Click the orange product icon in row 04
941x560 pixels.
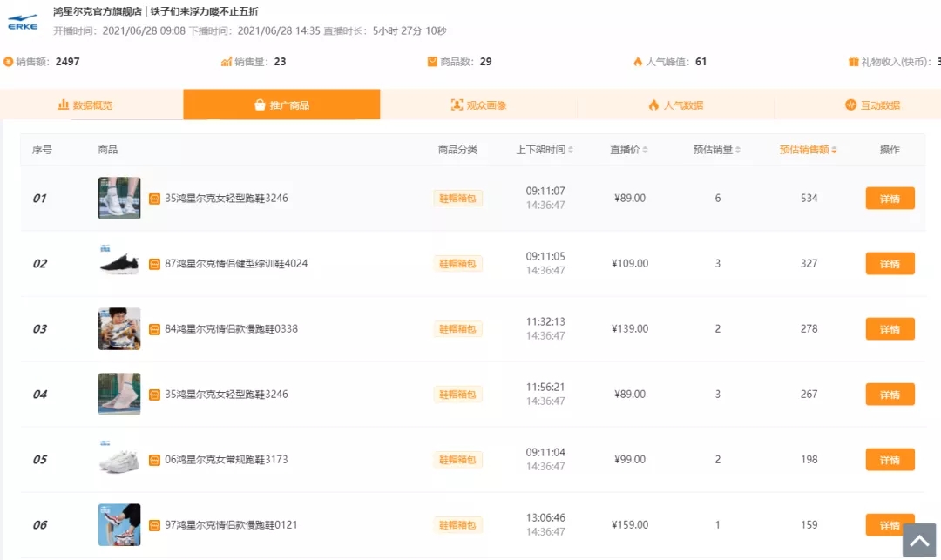(154, 395)
